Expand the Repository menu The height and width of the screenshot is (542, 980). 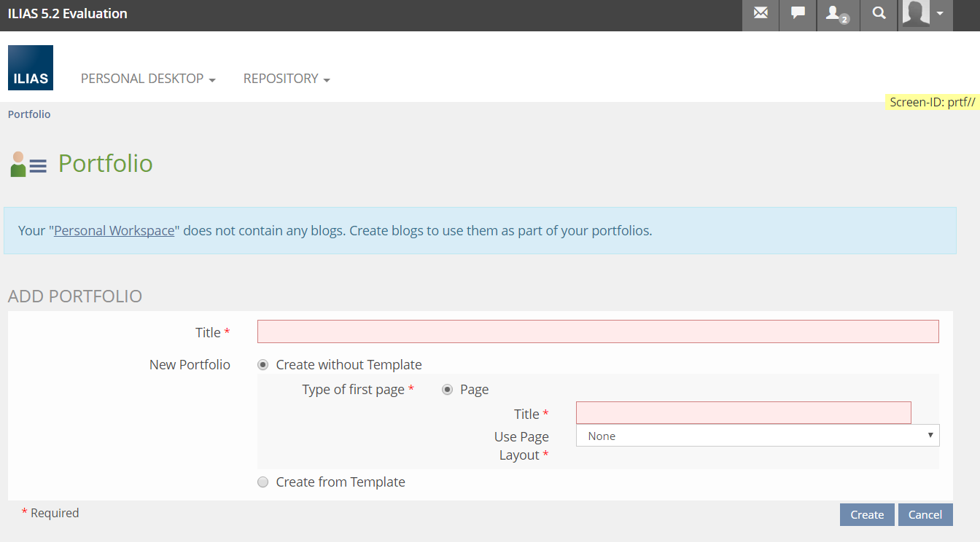pos(287,79)
